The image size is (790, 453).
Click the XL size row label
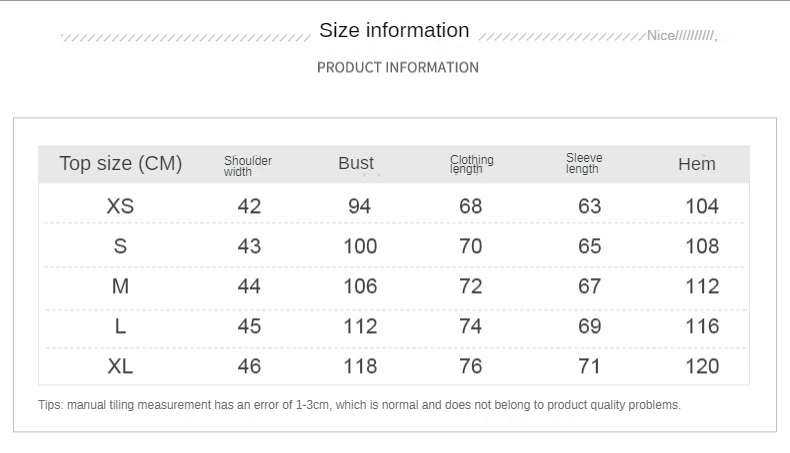pos(120,366)
